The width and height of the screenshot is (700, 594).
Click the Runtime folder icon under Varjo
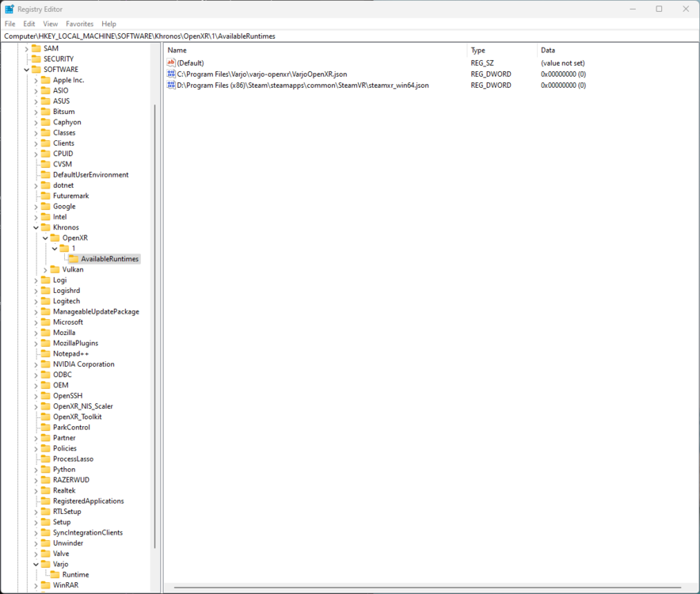[55, 574]
